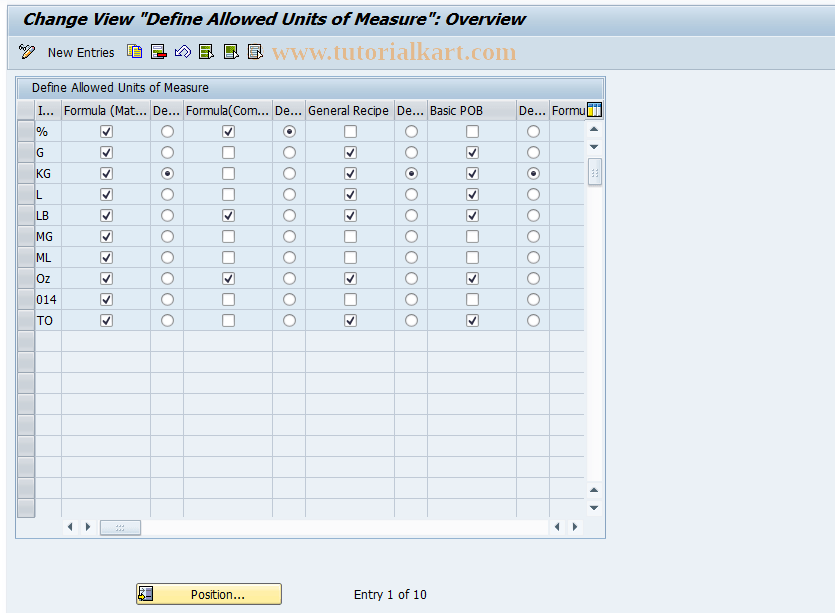
Task: Click the New Entries button
Action: pos(81,52)
